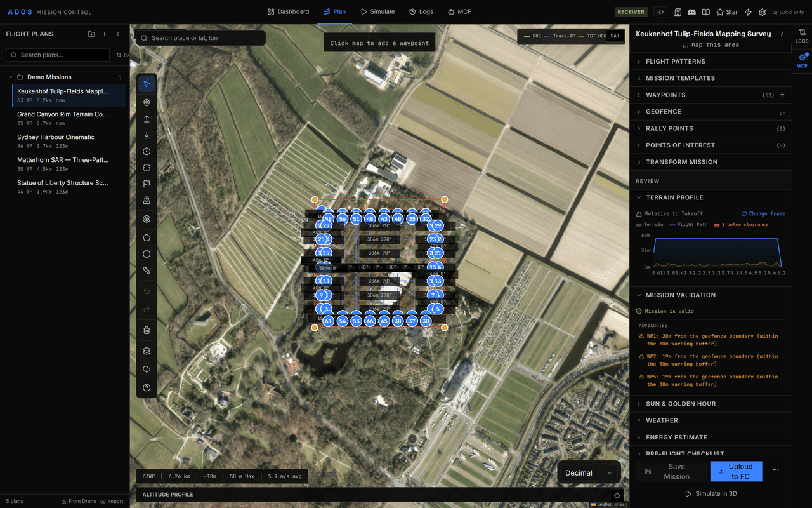Click the Search plans input field
Screen dimensions: 812x508
click(x=58, y=55)
